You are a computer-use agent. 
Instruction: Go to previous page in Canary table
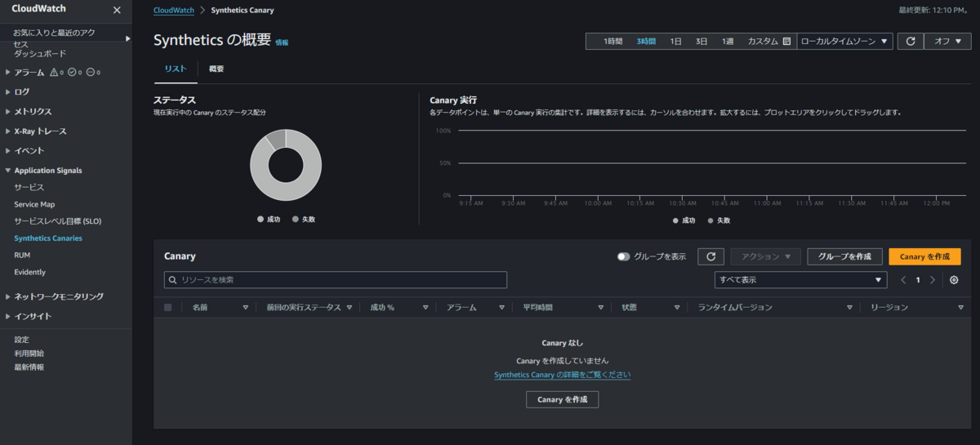903,280
